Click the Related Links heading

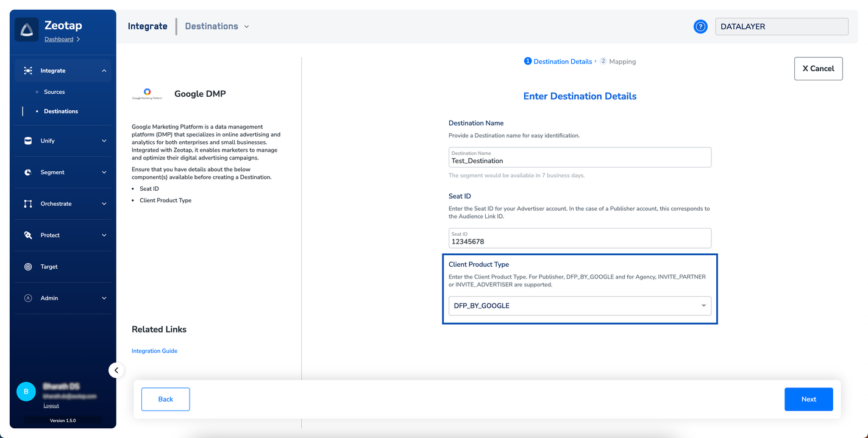click(x=159, y=330)
